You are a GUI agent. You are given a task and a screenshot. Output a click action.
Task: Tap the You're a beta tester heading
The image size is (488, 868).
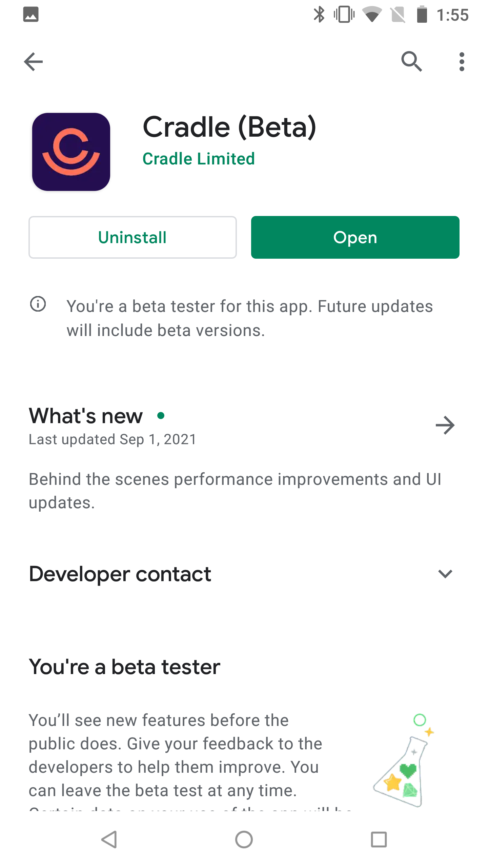click(x=124, y=666)
